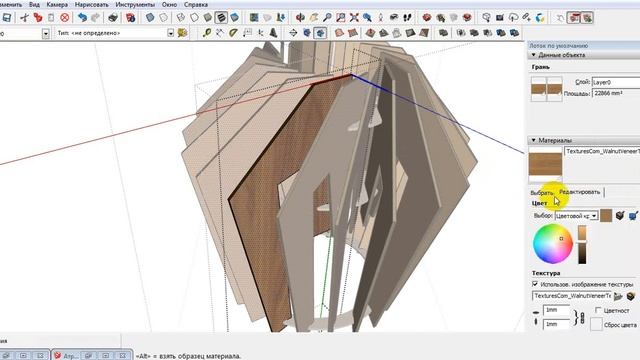
Task: Click the texture height 1mm field
Action: click(556, 324)
